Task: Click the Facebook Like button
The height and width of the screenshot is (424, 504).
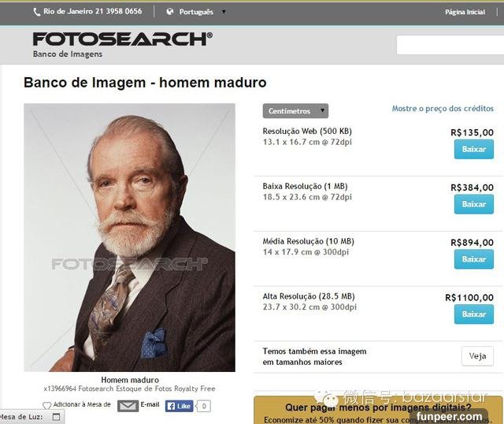Action: click(x=180, y=406)
